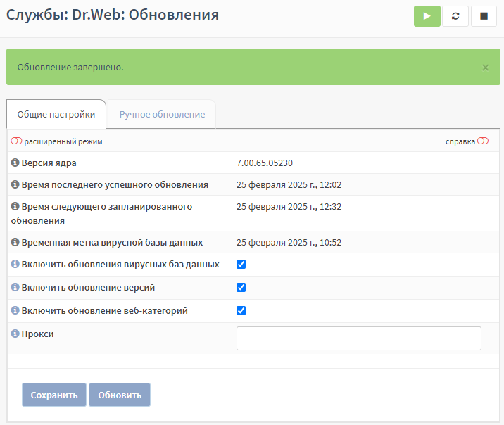
Task: Select the '25 февраля 2025 г., 12:32' value
Action: pos(289,207)
